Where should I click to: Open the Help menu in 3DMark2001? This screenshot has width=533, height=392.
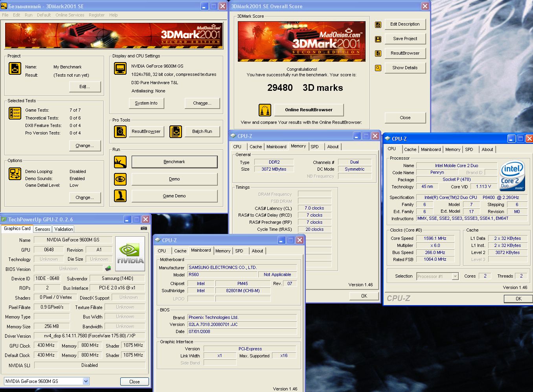click(114, 15)
